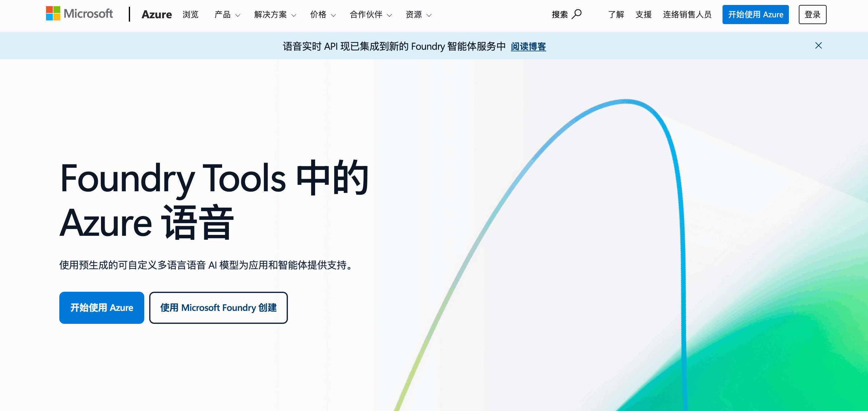Click the hero 开始使用 Azure button
Image resolution: width=868 pixels, height=411 pixels.
pos(102,307)
